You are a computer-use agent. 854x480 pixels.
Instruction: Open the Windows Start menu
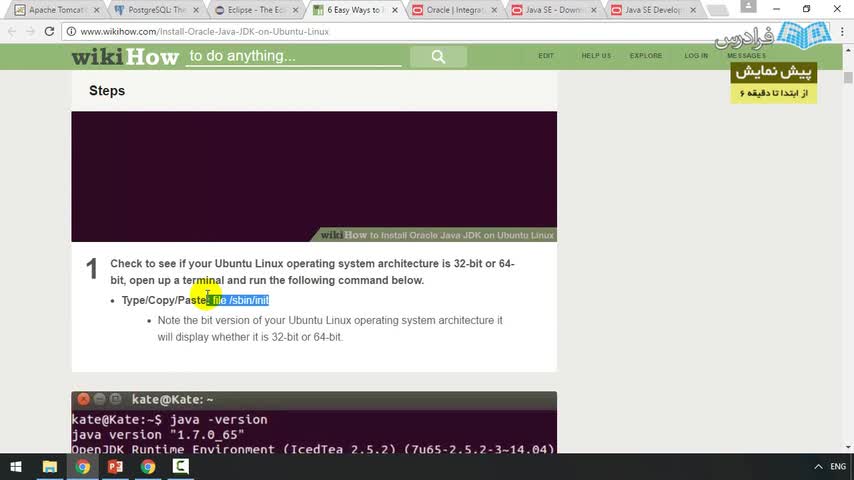pos(16,467)
